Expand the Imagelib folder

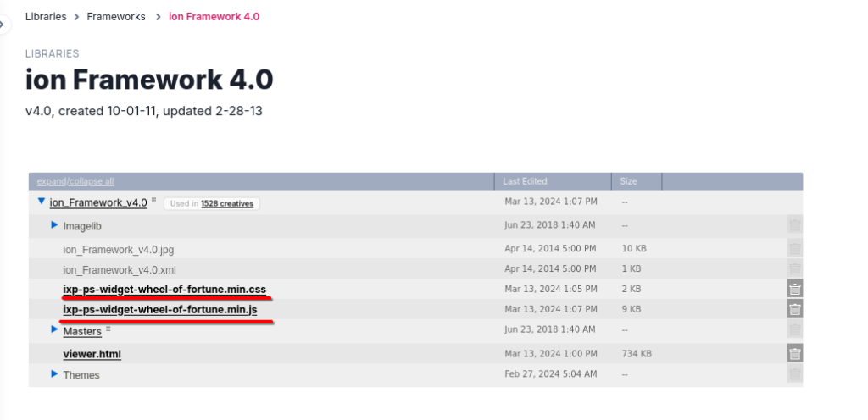pos(54,225)
